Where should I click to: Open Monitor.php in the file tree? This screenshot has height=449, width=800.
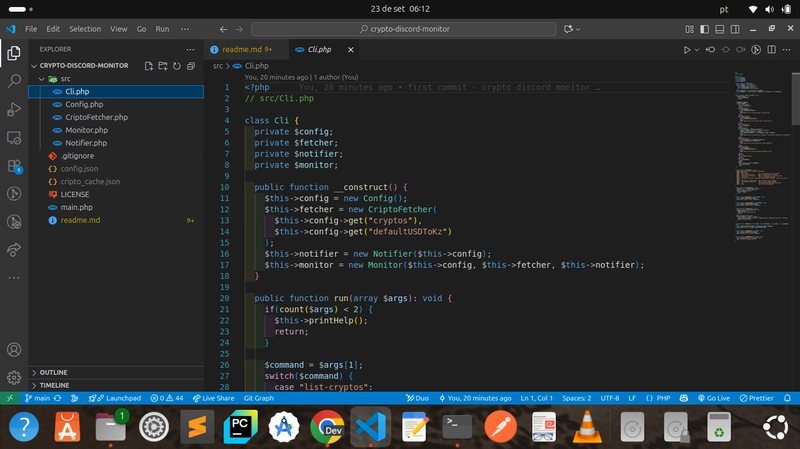tap(86, 130)
